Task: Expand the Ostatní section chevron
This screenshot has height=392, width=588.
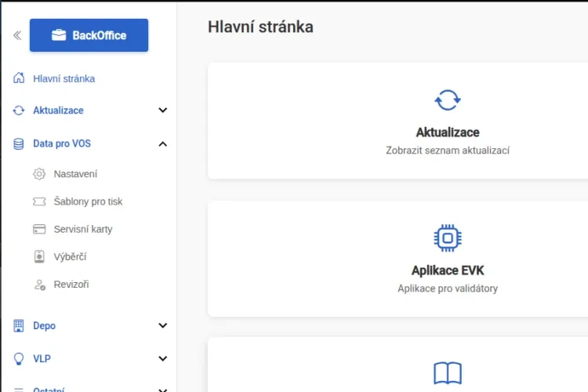Action: tap(163, 390)
